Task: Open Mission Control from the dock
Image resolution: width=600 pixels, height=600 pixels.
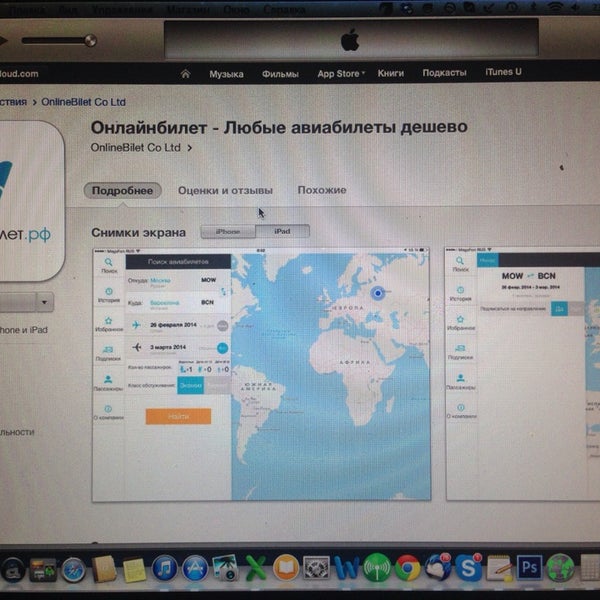Action: 42,571
